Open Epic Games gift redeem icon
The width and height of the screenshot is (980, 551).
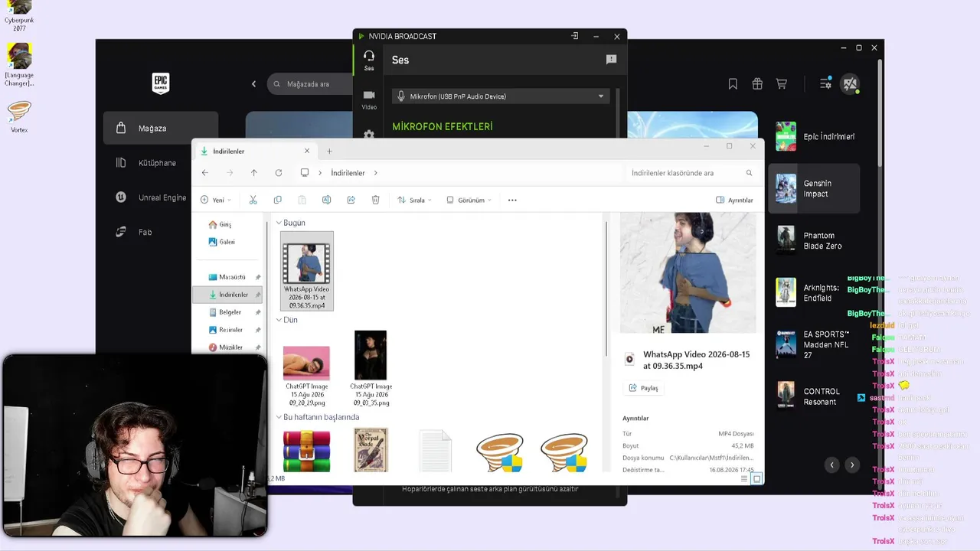point(757,84)
